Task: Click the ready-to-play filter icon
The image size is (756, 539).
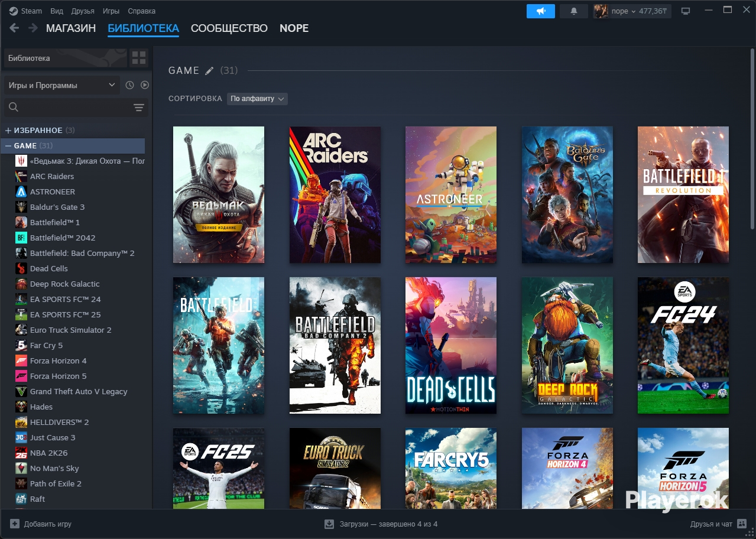Action: (145, 85)
